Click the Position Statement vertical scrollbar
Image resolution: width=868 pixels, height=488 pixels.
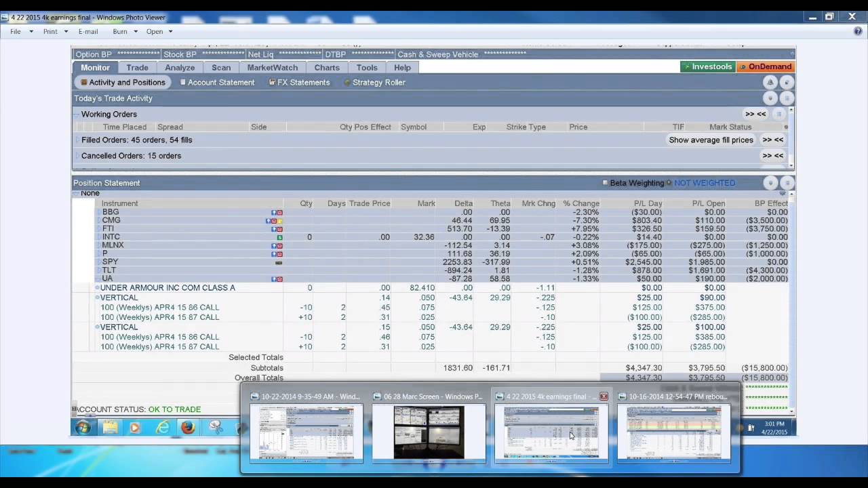(791, 302)
